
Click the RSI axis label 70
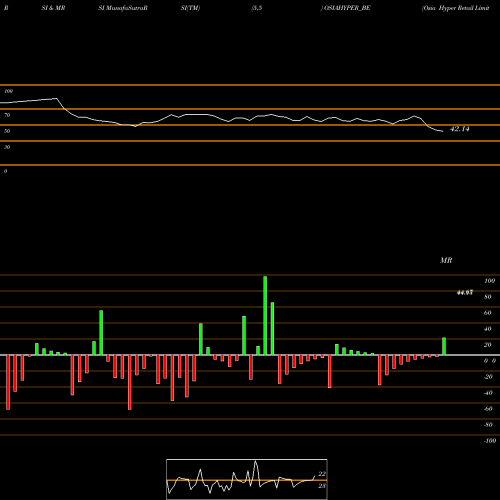[7, 115]
